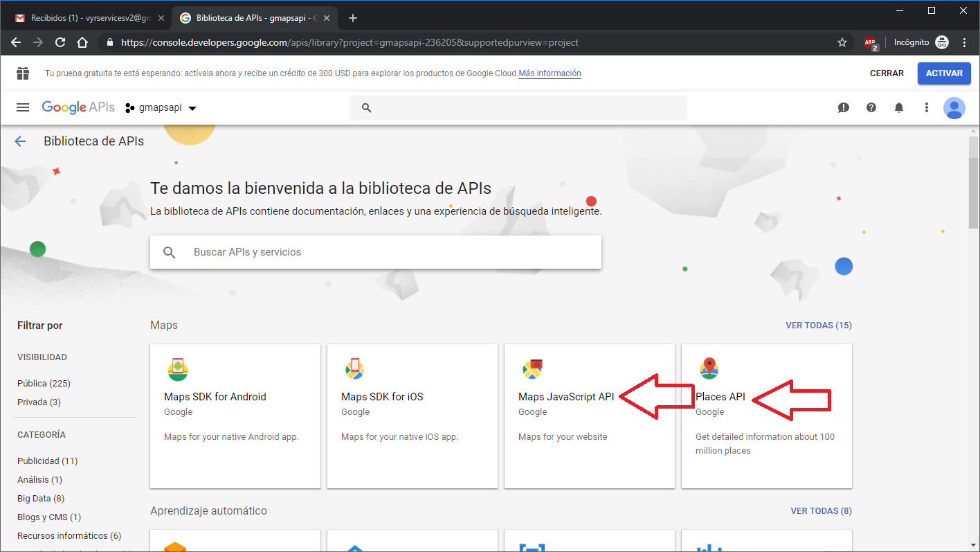Click the user account avatar
Viewport: 980px width, 552px height.
coord(954,107)
